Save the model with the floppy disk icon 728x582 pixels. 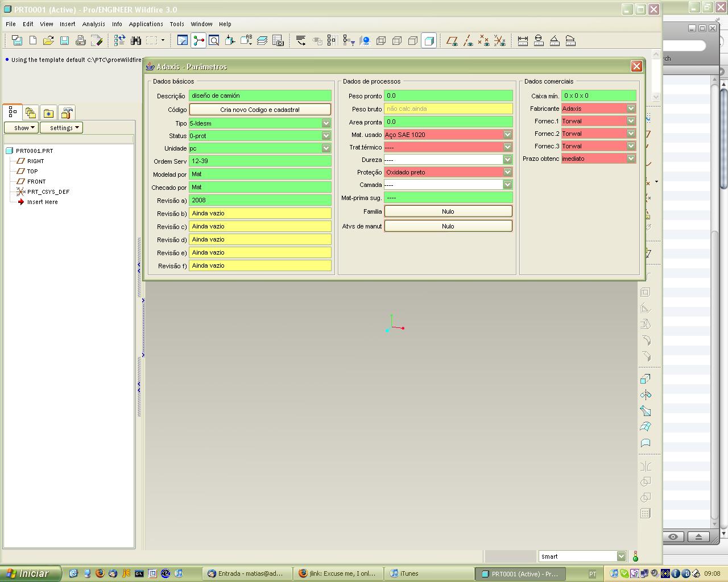coord(64,40)
